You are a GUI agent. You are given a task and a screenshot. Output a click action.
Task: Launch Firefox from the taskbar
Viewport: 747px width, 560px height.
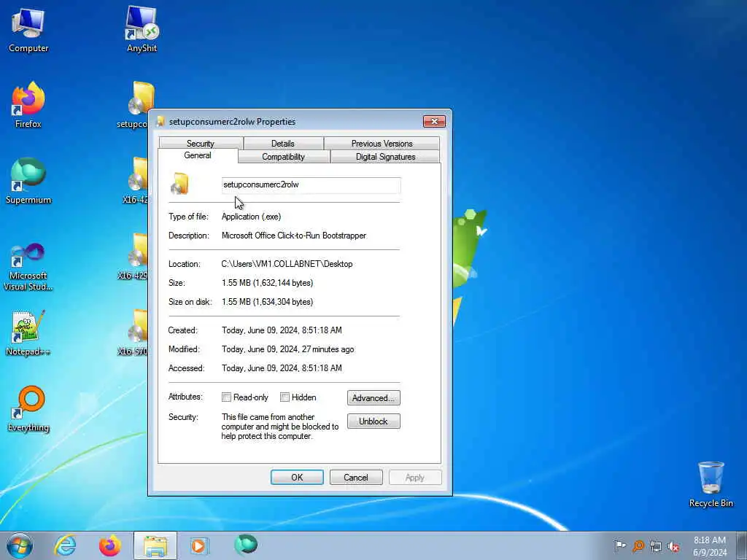[x=109, y=545]
